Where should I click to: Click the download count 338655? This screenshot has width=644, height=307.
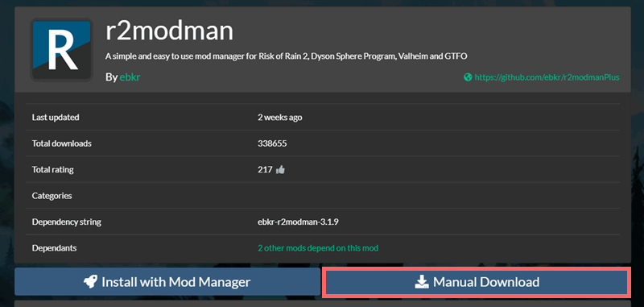[272, 143]
